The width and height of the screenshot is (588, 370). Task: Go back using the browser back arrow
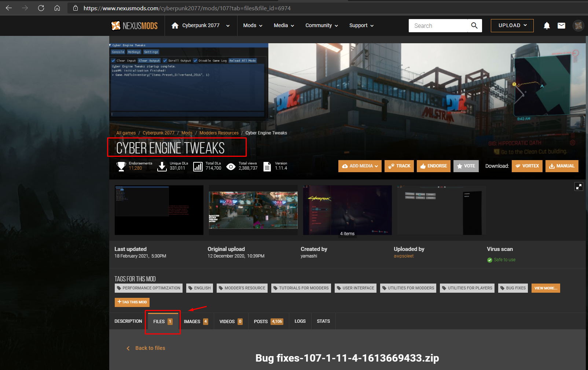(x=9, y=8)
